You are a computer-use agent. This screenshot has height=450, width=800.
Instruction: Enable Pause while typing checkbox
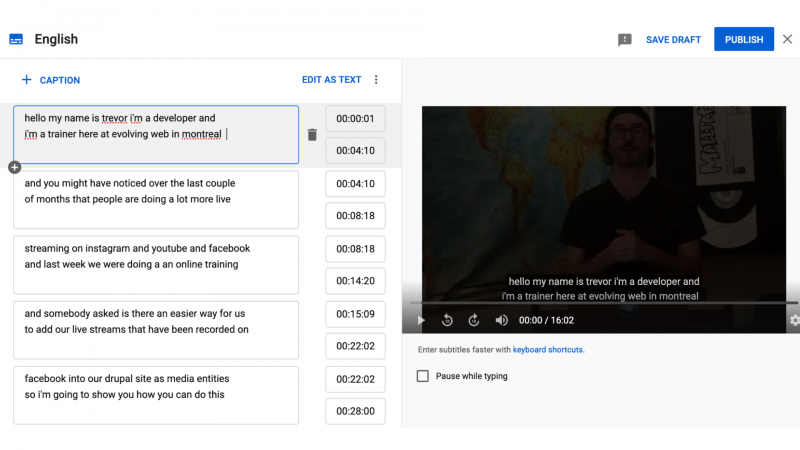tap(422, 376)
